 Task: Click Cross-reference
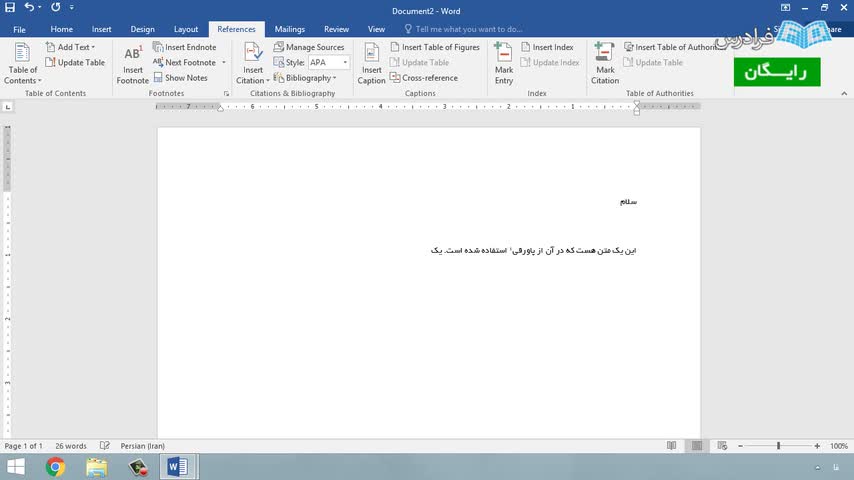pos(424,78)
